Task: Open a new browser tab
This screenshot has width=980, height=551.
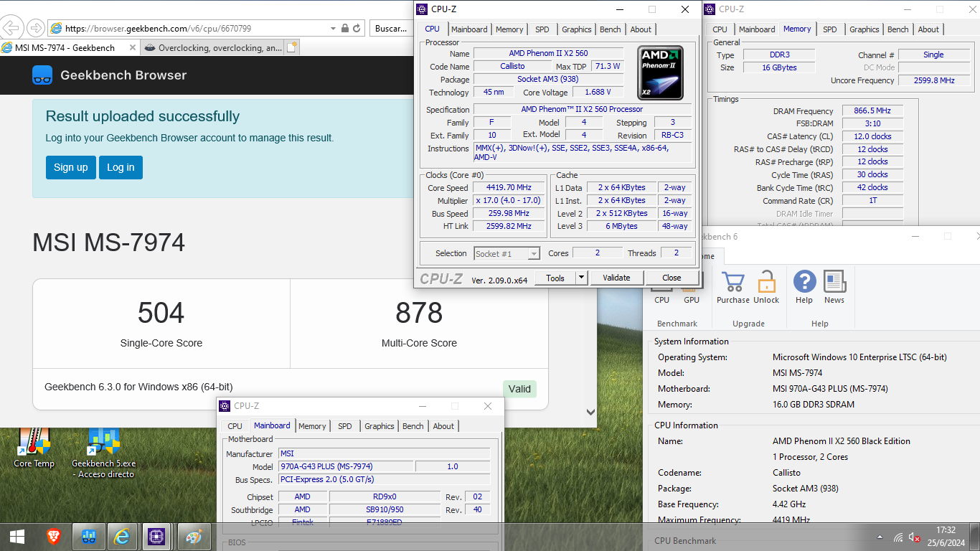Action: (291, 48)
